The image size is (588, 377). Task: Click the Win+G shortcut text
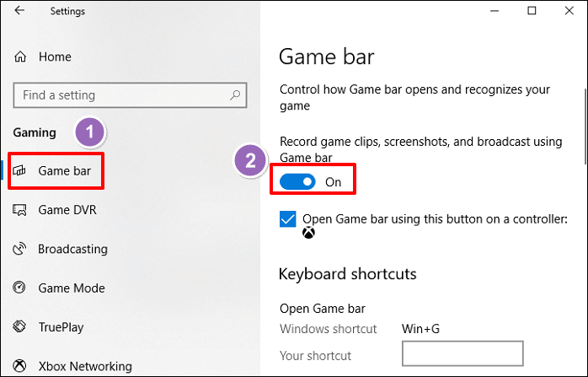point(420,329)
